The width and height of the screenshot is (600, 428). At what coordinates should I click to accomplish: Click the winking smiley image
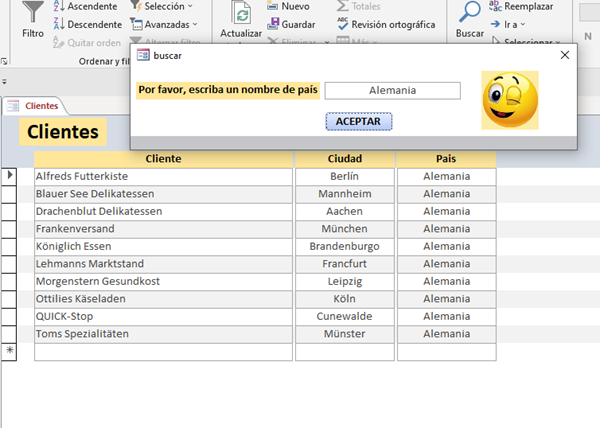click(509, 100)
